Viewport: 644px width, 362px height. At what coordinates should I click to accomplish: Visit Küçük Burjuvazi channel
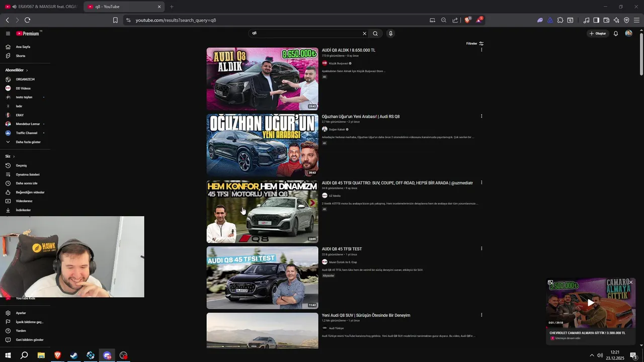point(338,63)
